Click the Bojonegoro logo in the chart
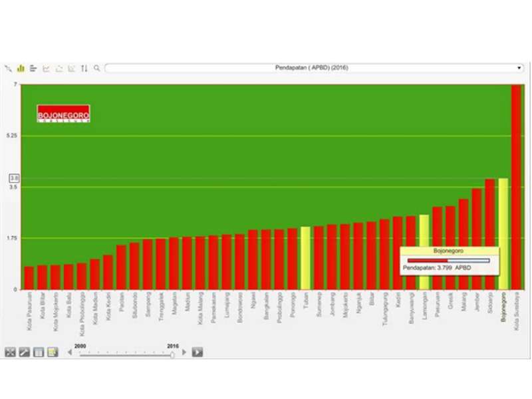This screenshot has width=532, height=399. [63, 113]
